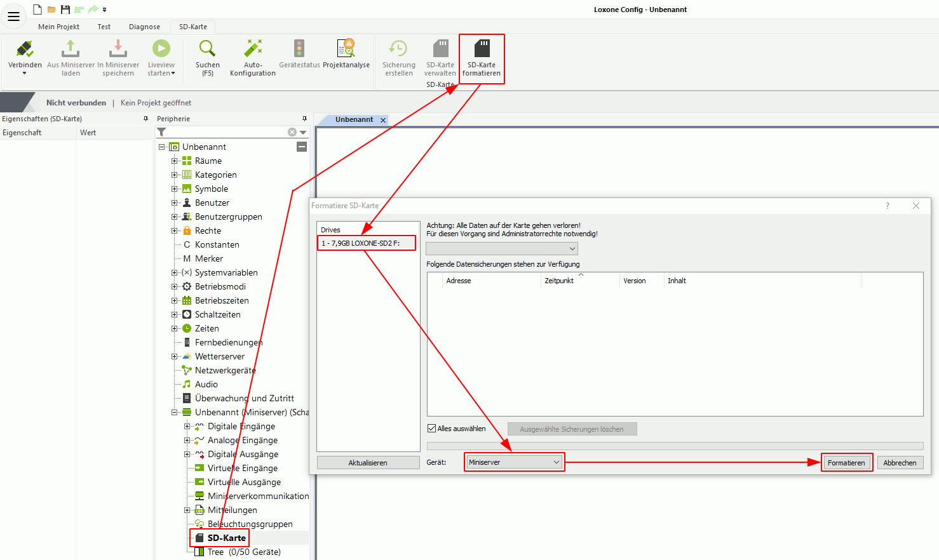The width and height of the screenshot is (939, 560).
Task: Pin the Eigenschaften panel
Action: coord(145,119)
